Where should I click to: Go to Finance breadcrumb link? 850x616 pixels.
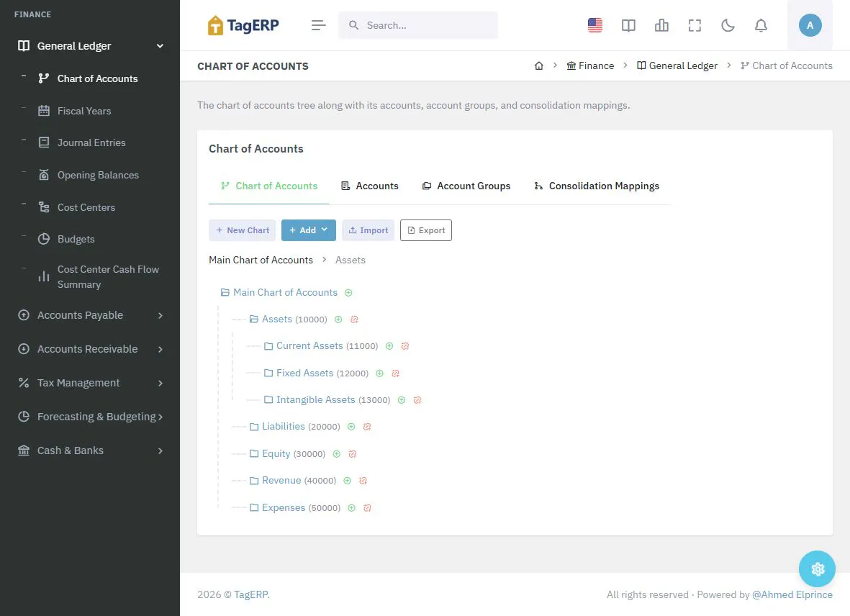pyautogui.click(x=590, y=65)
